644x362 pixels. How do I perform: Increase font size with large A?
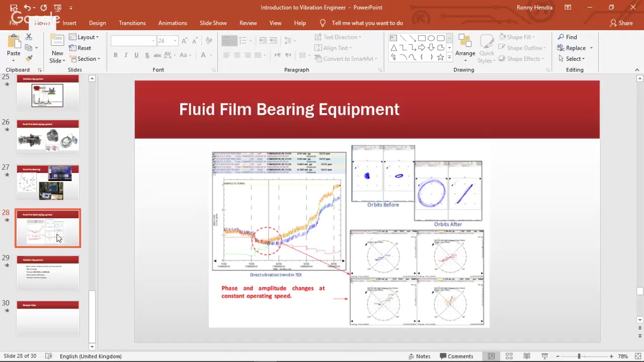185,41
